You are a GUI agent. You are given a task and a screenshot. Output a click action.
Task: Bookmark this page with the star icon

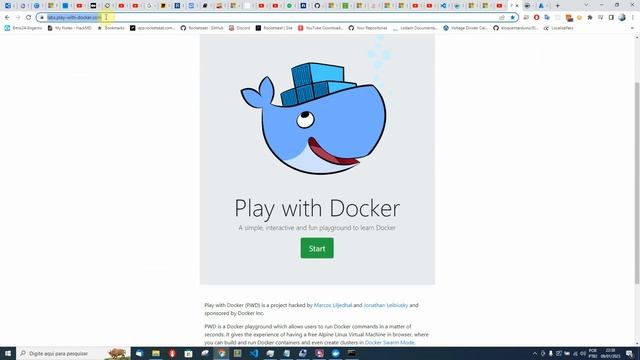click(512, 18)
